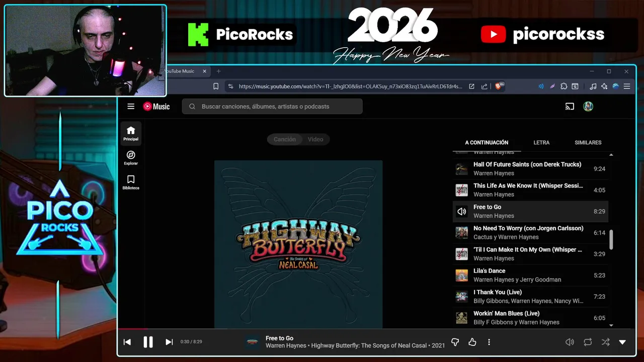
Task: Skip to the next track
Action: [x=169, y=342]
